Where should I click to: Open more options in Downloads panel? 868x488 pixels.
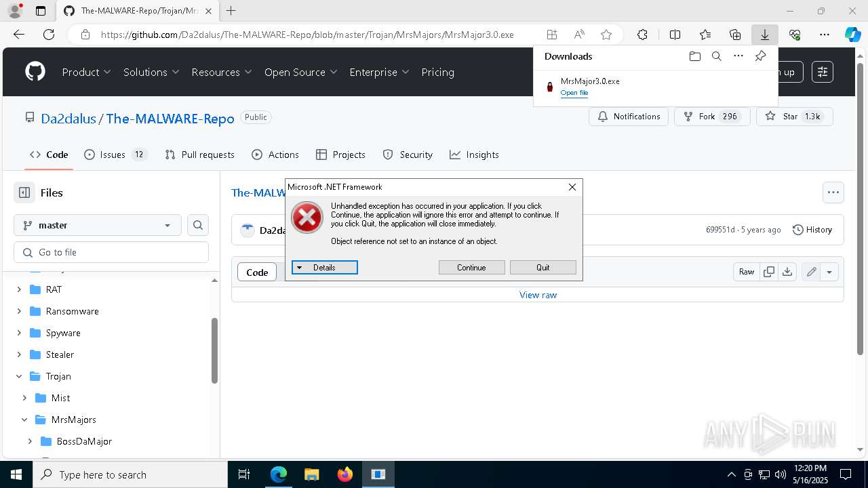[x=738, y=56]
